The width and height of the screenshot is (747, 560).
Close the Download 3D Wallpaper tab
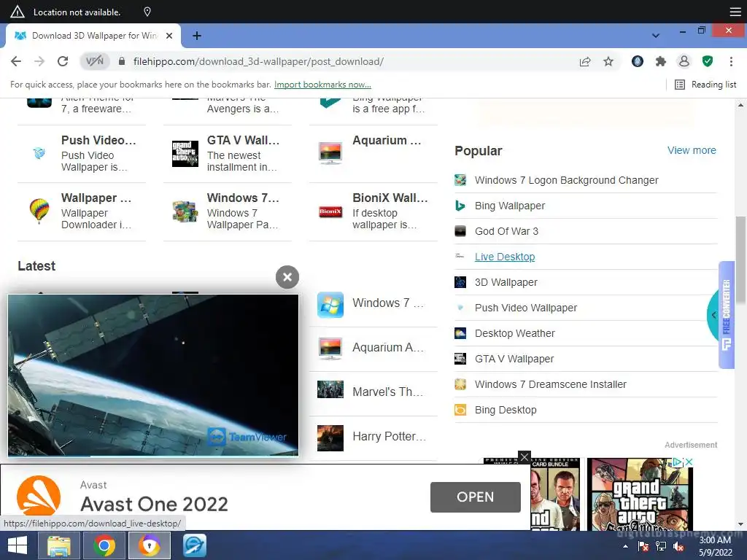(x=169, y=36)
